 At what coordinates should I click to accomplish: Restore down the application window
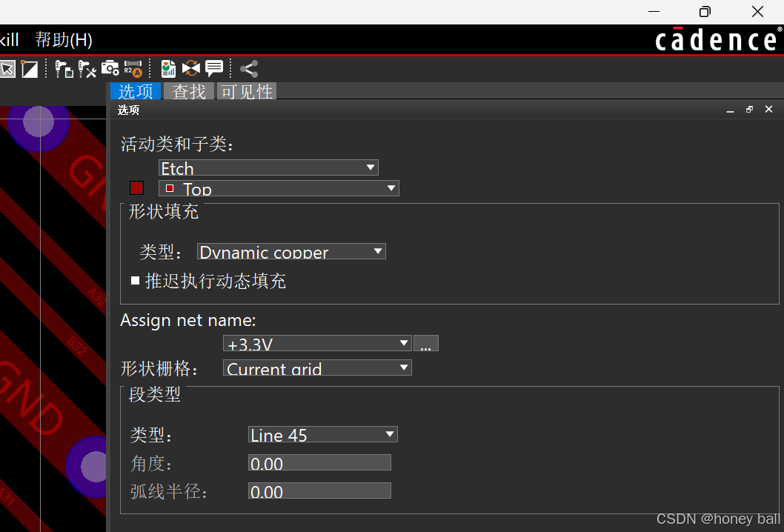tap(705, 12)
